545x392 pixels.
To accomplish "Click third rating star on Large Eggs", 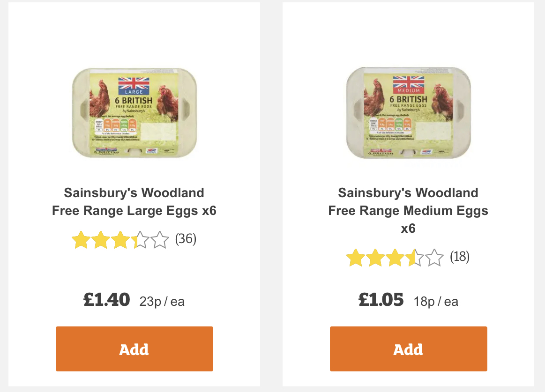I will (120, 240).
